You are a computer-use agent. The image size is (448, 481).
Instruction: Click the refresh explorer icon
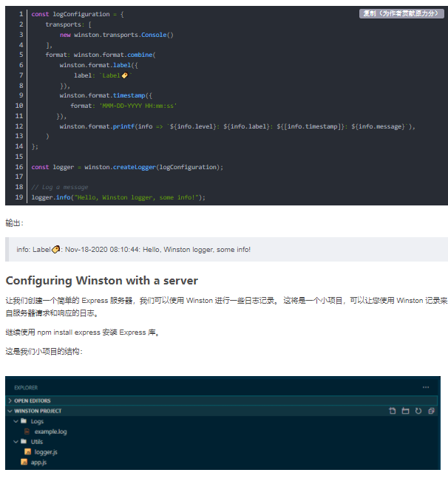[x=418, y=411]
